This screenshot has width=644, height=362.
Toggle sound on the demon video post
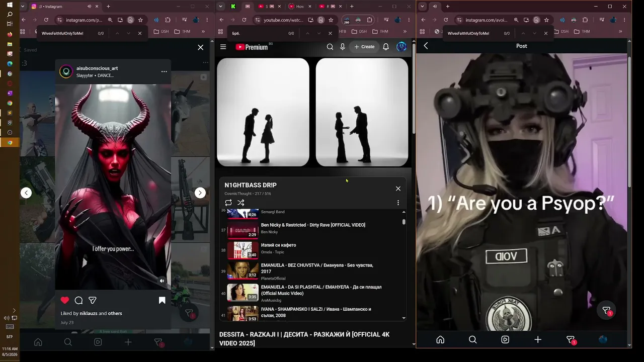coord(162,281)
